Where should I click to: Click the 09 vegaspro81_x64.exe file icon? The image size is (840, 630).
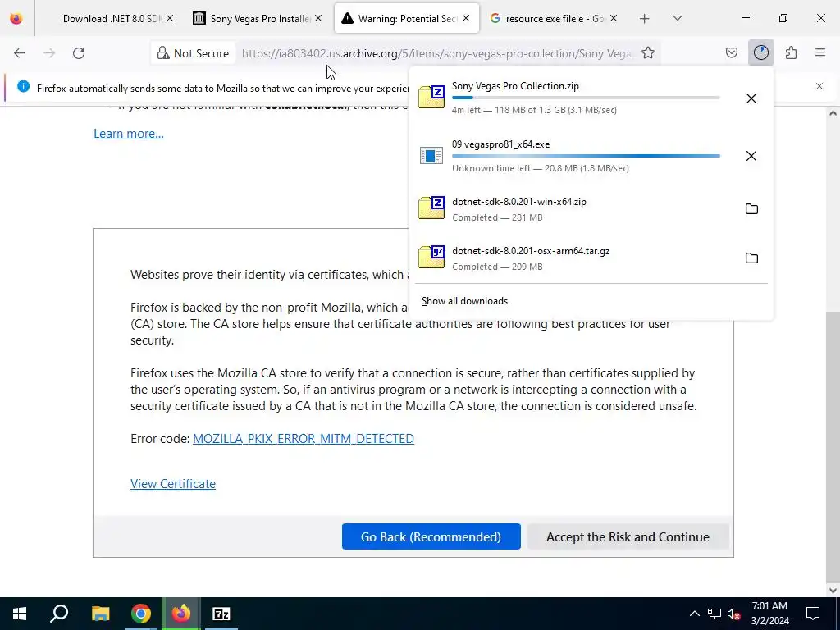pyautogui.click(x=431, y=156)
